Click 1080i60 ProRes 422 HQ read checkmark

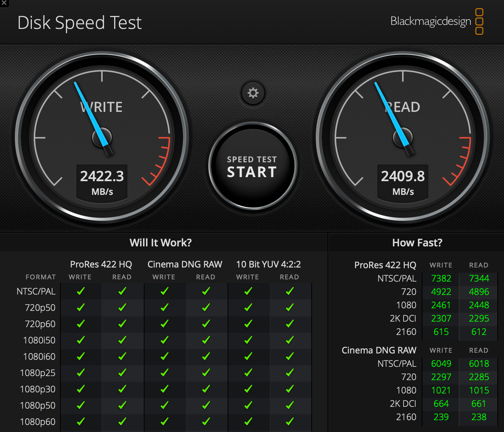122,356
